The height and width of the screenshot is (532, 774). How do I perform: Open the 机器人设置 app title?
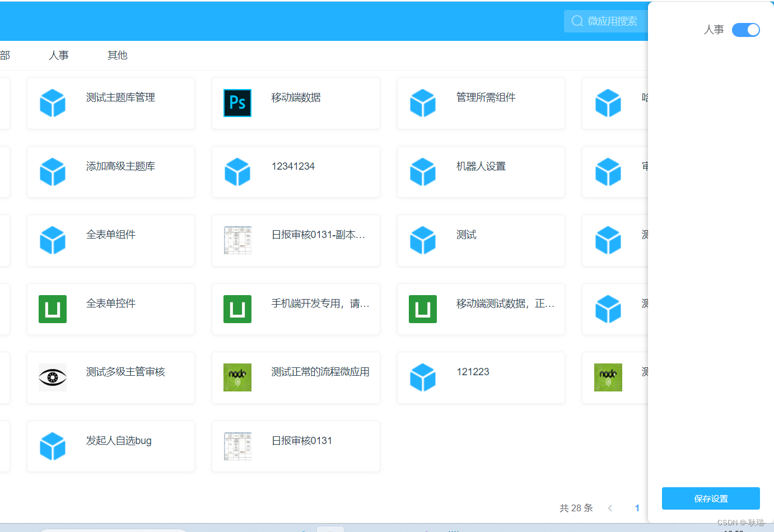tap(481, 166)
